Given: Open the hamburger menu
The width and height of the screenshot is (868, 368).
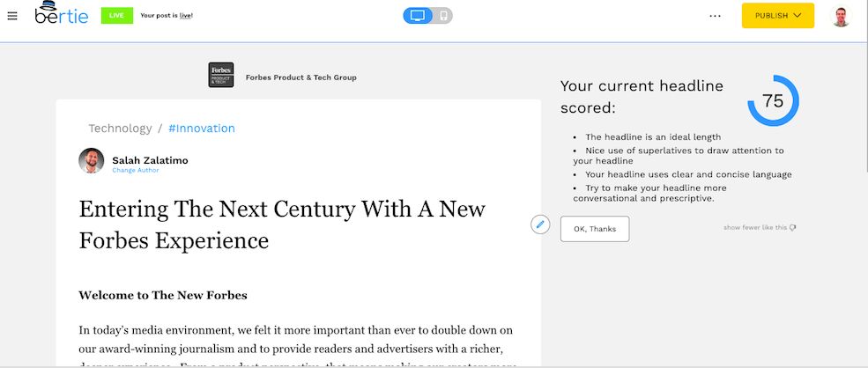Looking at the screenshot, I should (x=12, y=16).
